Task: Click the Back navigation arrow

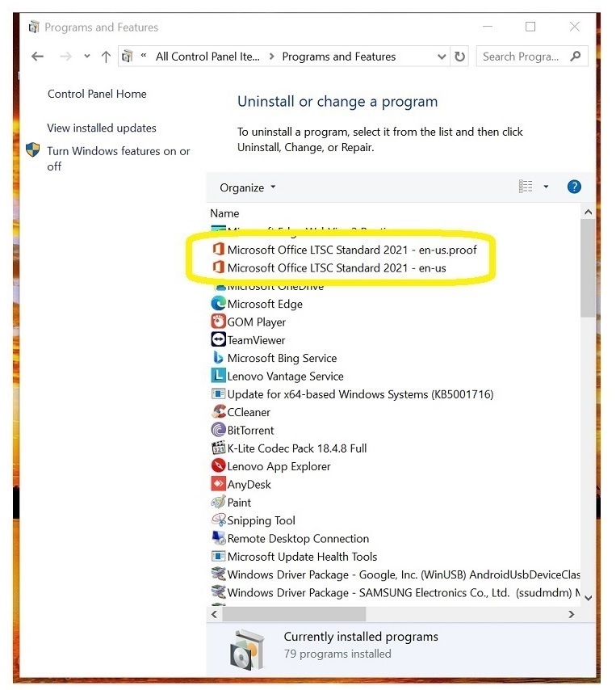Action: coord(38,57)
